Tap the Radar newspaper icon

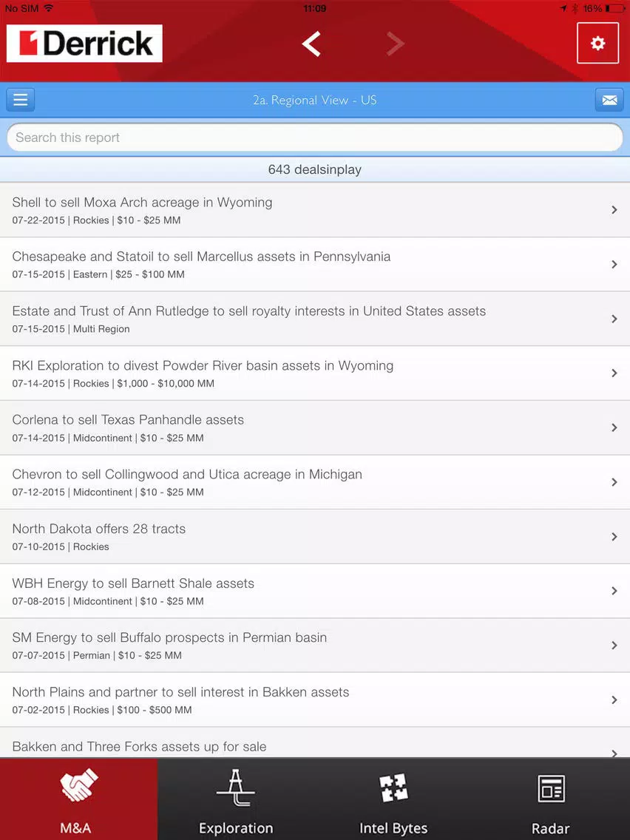coord(552,788)
